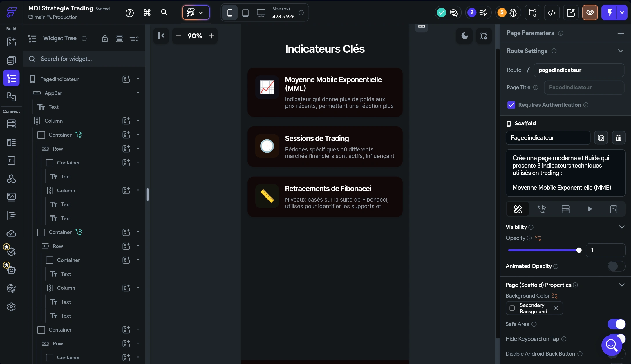This screenshot has height=364, width=631.
Task: Add a page parameter with plus button
Action: coord(621,33)
